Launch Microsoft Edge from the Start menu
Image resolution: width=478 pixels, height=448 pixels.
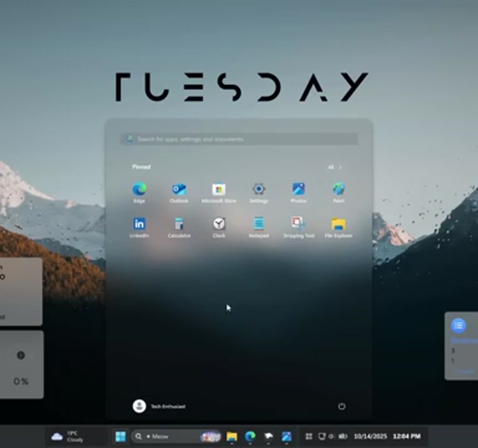pos(140,189)
